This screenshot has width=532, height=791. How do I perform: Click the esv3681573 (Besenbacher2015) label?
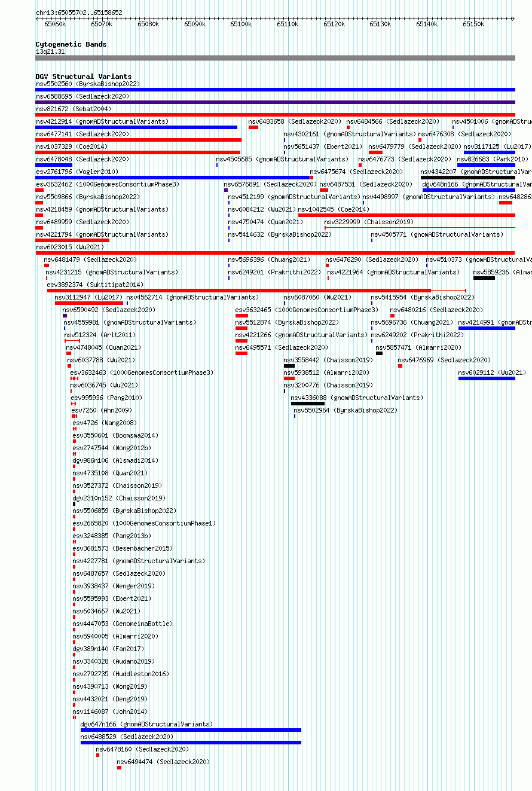pyautogui.click(x=123, y=548)
